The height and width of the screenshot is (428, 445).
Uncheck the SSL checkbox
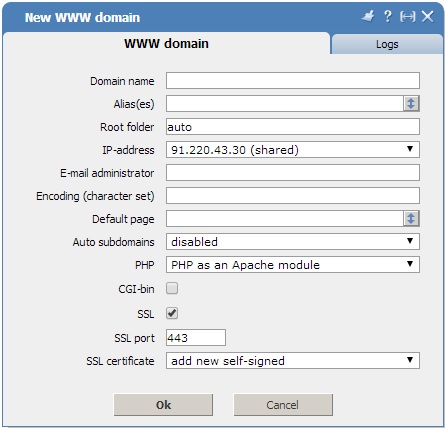point(172,313)
